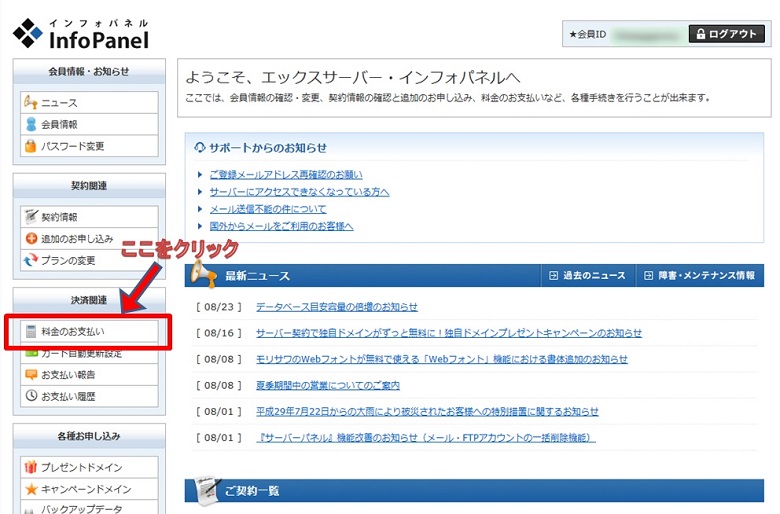The width and height of the screenshot is (780, 514).
Task: Click the star icon for キャンペーンドメイン
Action: (x=30, y=489)
